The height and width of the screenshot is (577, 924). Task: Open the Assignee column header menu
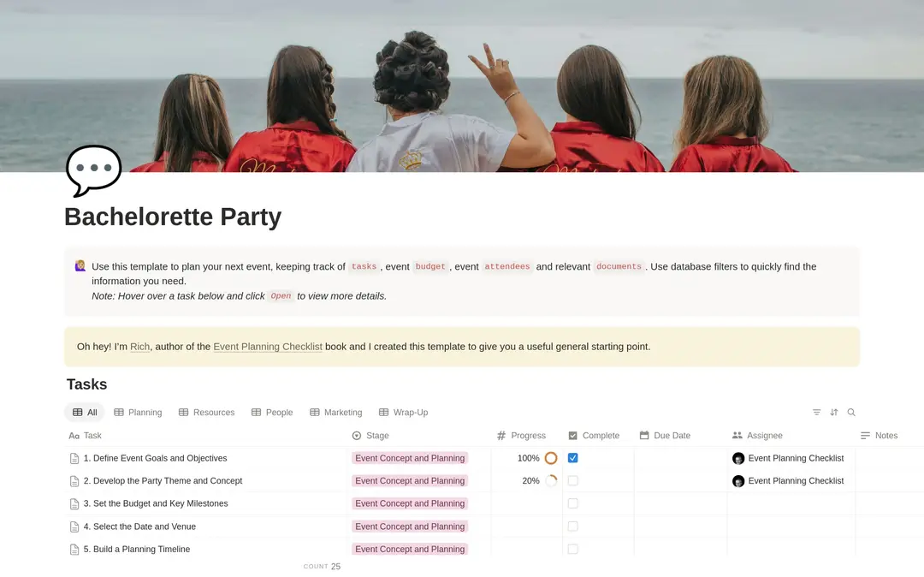point(757,436)
